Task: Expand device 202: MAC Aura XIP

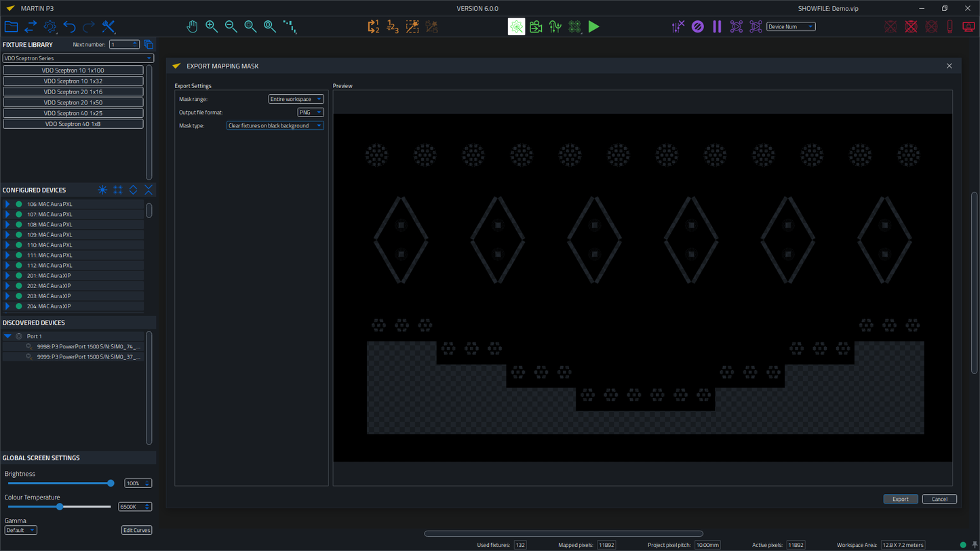Action: [x=7, y=286]
